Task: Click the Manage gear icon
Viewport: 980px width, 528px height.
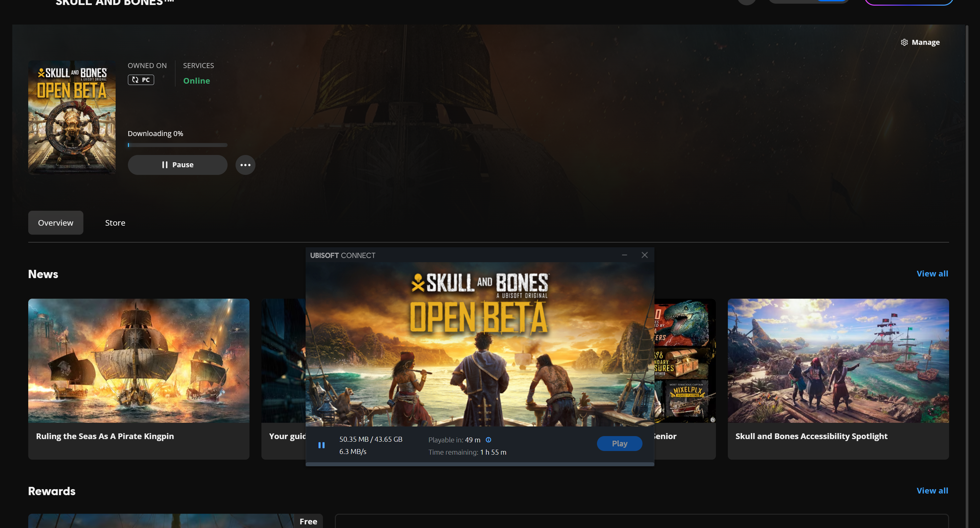Action: (904, 42)
